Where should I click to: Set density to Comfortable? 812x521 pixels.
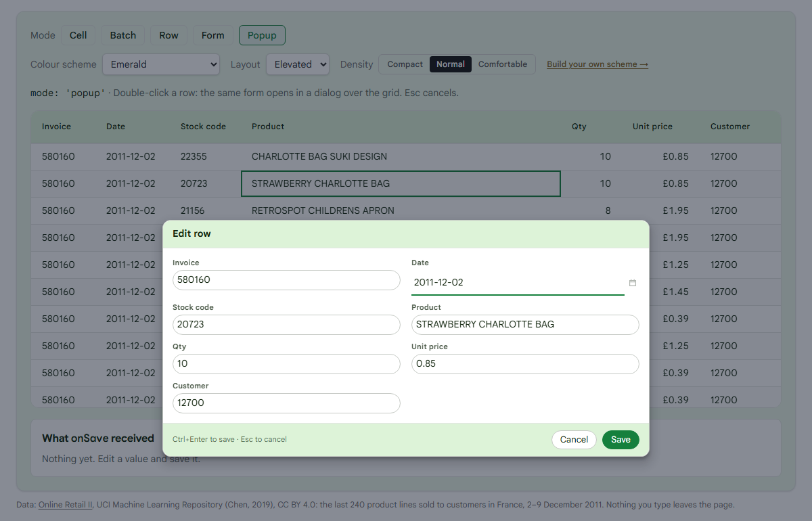point(503,64)
